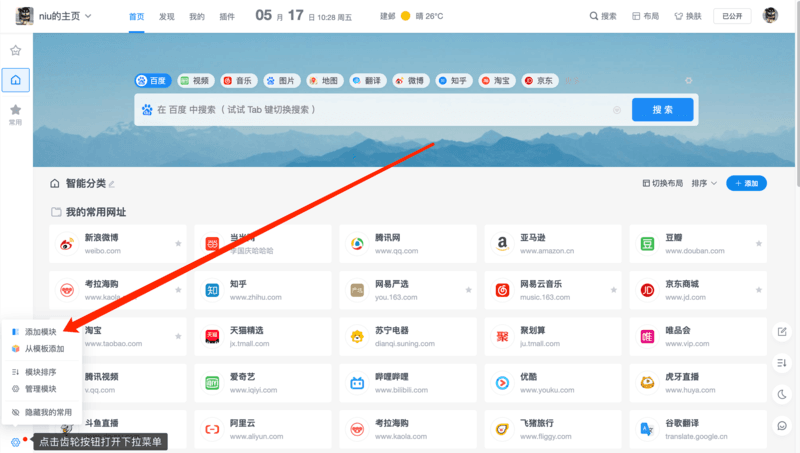Open the 聚划算 site card
Screen dimensions: 800x453
click(x=553, y=337)
